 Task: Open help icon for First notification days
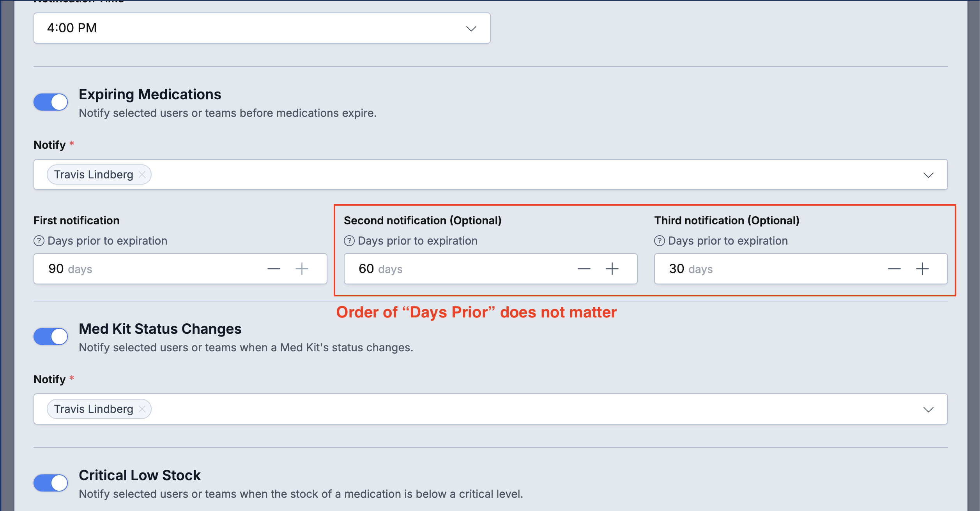[x=39, y=241]
